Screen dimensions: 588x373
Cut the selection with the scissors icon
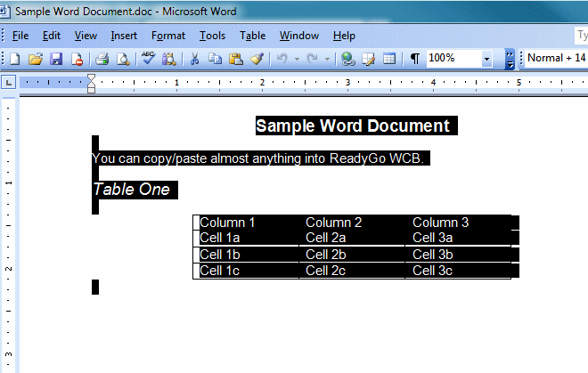pos(194,59)
